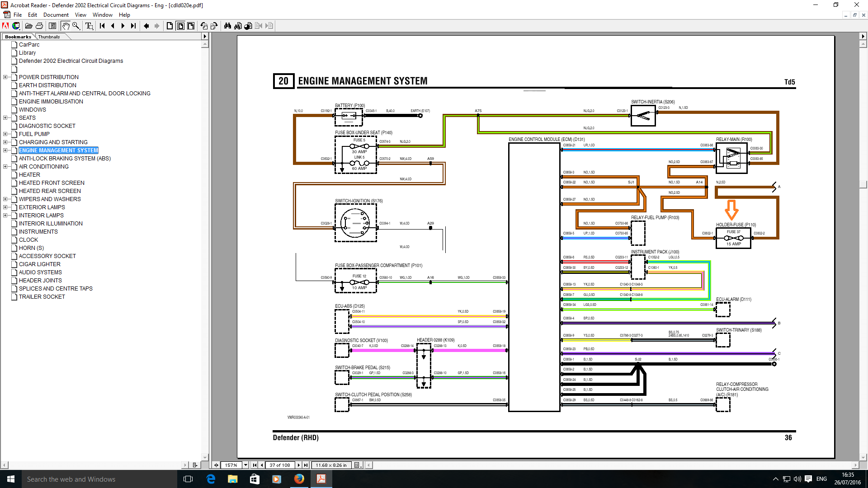Open Microsoft Edge from the taskbar

pyautogui.click(x=211, y=479)
